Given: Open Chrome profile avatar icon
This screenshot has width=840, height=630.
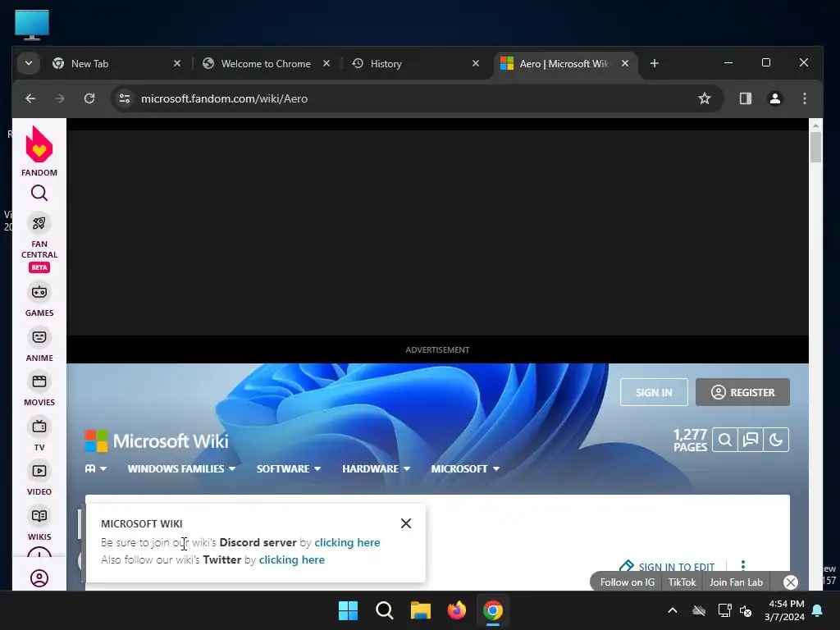Looking at the screenshot, I should pyautogui.click(x=774, y=98).
